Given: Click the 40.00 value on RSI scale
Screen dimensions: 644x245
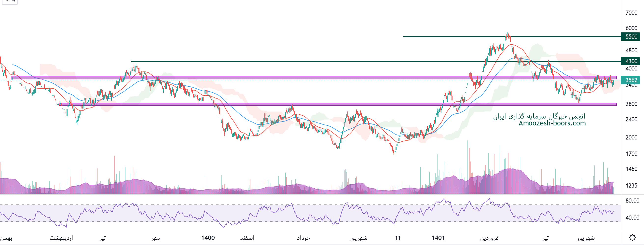Looking at the screenshot, I should click(x=632, y=218).
